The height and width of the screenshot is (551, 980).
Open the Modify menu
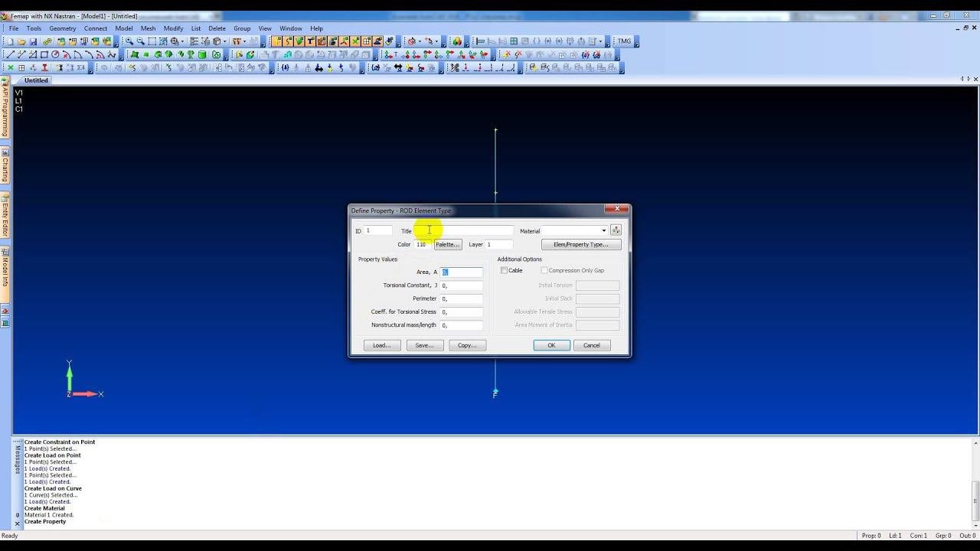[173, 28]
